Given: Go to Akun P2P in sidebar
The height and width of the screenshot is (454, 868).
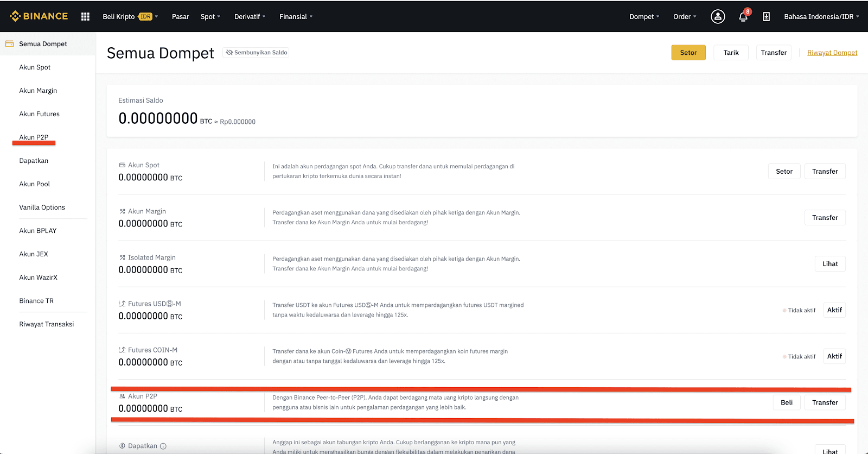Looking at the screenshot, I should pos(34,137).
